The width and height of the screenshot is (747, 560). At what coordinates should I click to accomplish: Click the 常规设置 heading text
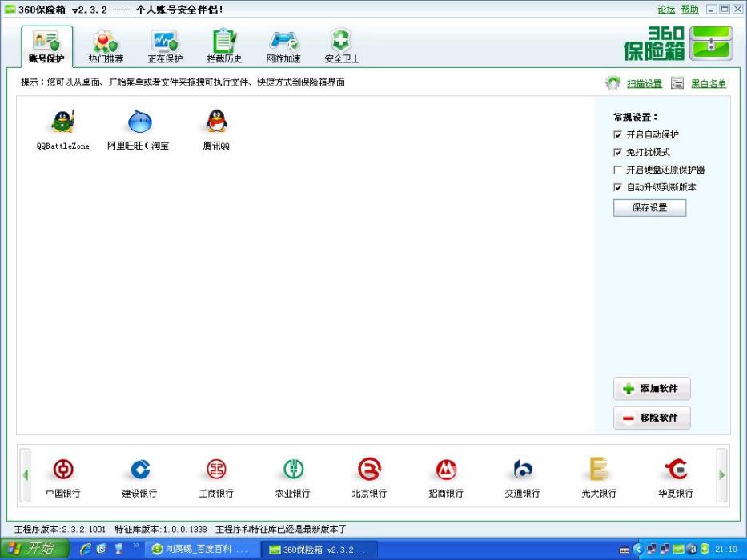(x=635, y=117)
